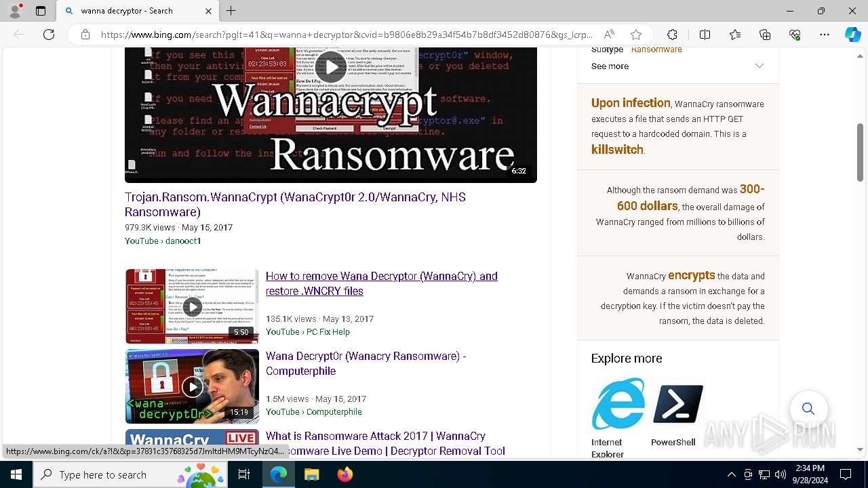Open a new browser tab
The image size is (868, 488).
click(x=231, y=11)
